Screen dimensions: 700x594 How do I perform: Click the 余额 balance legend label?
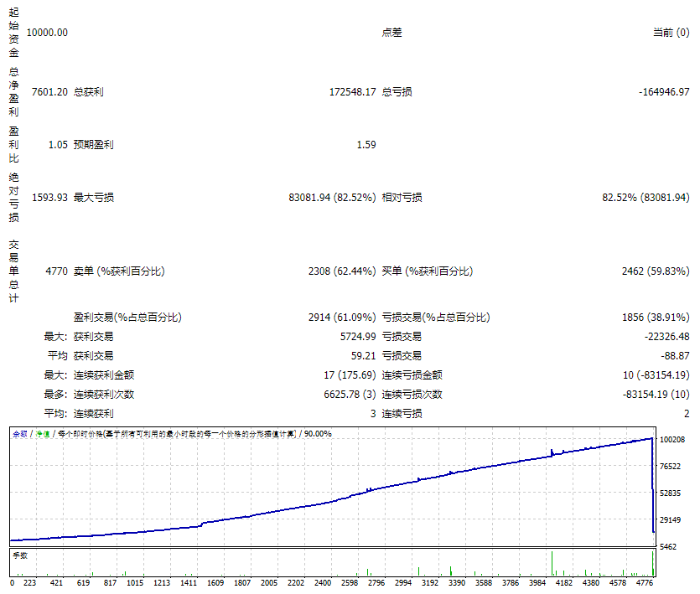coord(19,434)
